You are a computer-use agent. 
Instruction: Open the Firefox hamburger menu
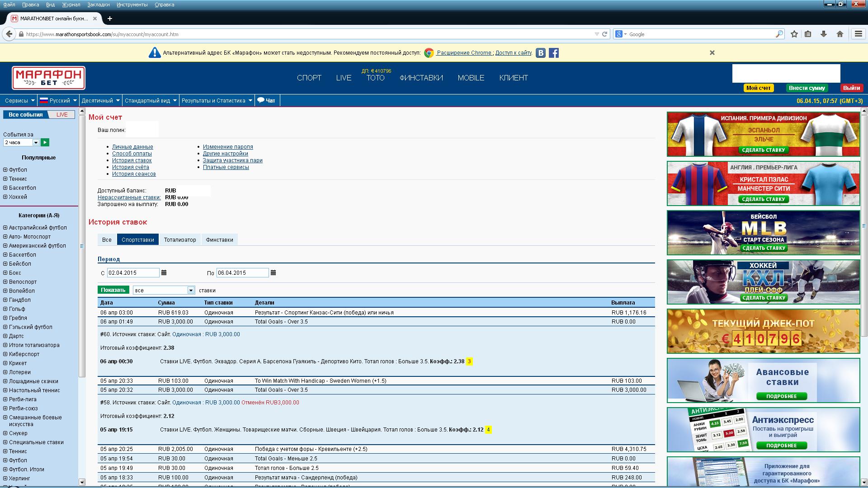click(858, 34)
